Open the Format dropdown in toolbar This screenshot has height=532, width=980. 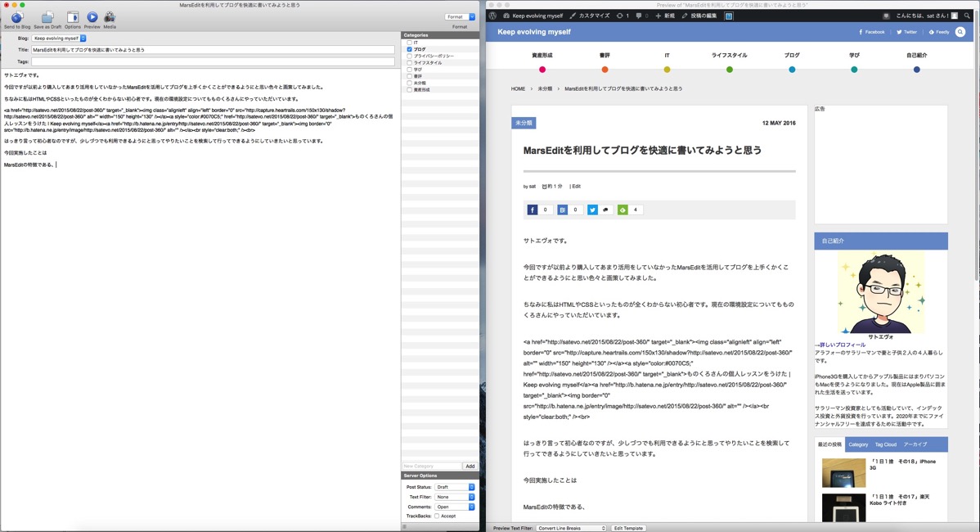[460, 17]
